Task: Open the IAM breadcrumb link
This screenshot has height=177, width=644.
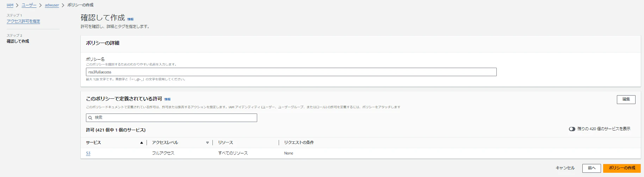Action: pos(10,5)
